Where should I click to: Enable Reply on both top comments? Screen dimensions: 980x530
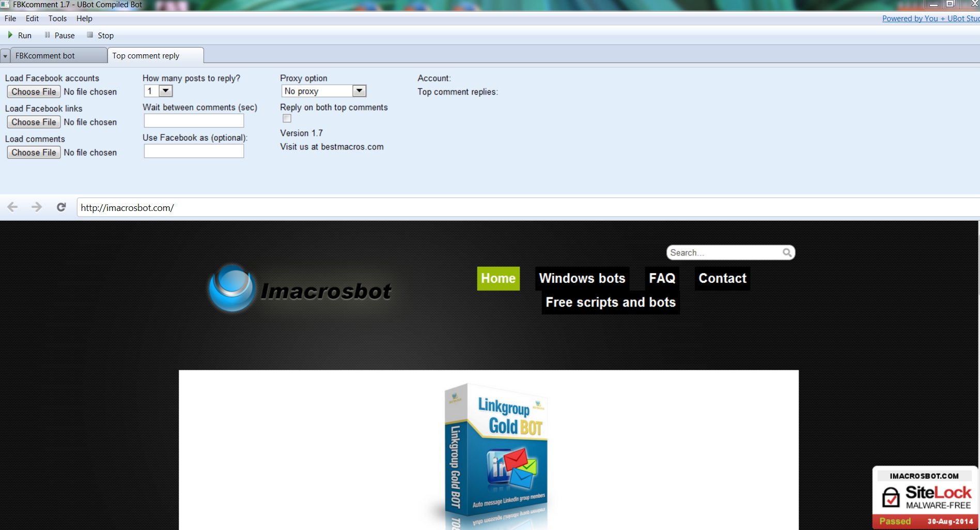coord(287,118)
